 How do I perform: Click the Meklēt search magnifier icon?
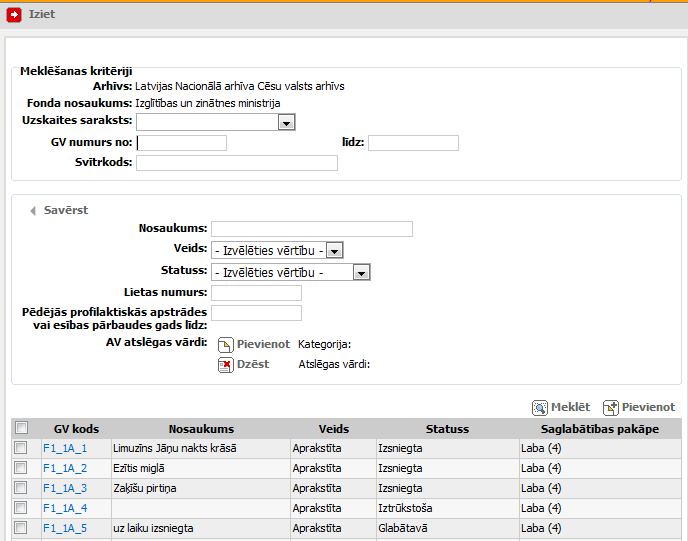pos(540,408)
